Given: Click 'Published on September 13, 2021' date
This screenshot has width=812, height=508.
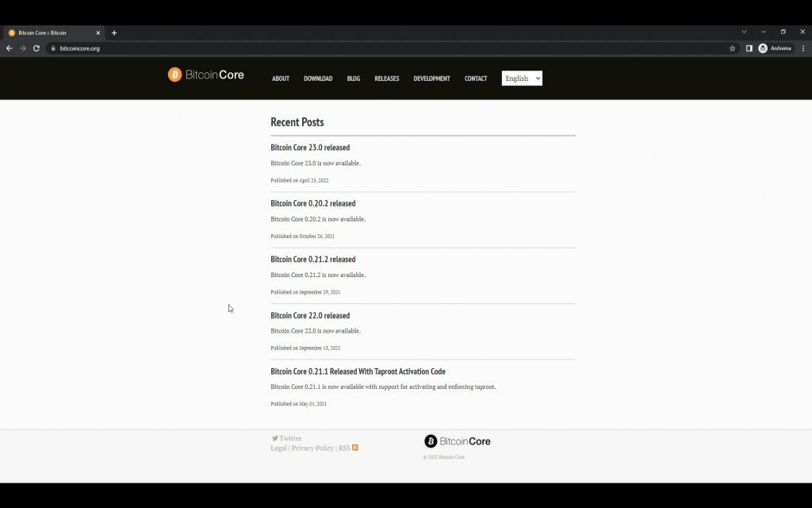Looking at the screenshot, I should coord(305,348).
